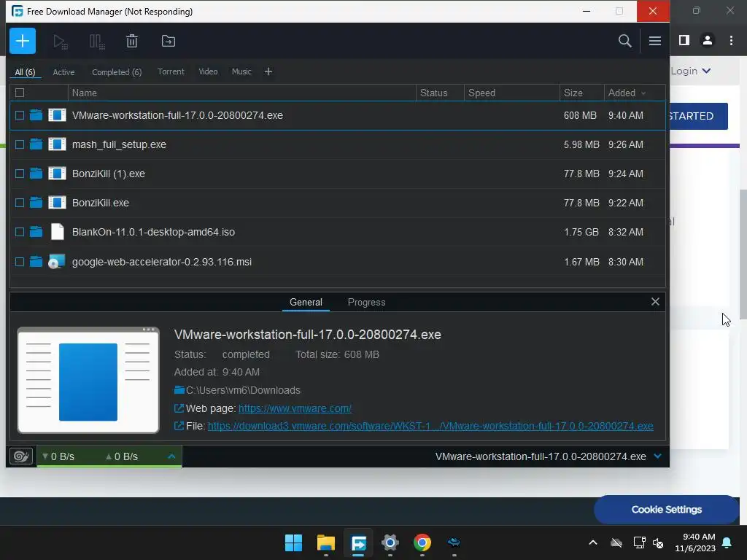Open Chrome three-dot menu
The height and width of the screenshot is (560, 747).
[731, 41]
